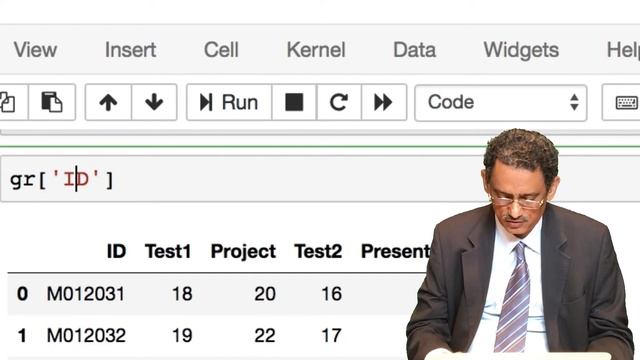Click the Project column header
Image resolution: width=640 pixels, height=360 pixels.
coord(243,251)
